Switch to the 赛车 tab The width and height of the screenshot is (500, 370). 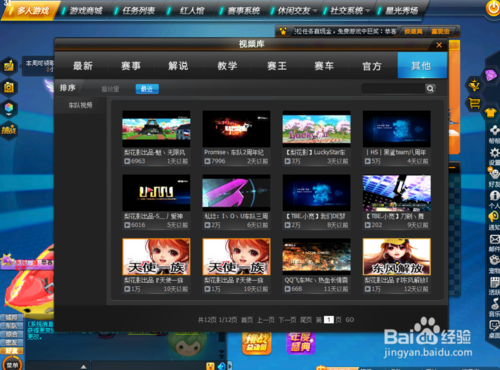click(x=324, y=66)
